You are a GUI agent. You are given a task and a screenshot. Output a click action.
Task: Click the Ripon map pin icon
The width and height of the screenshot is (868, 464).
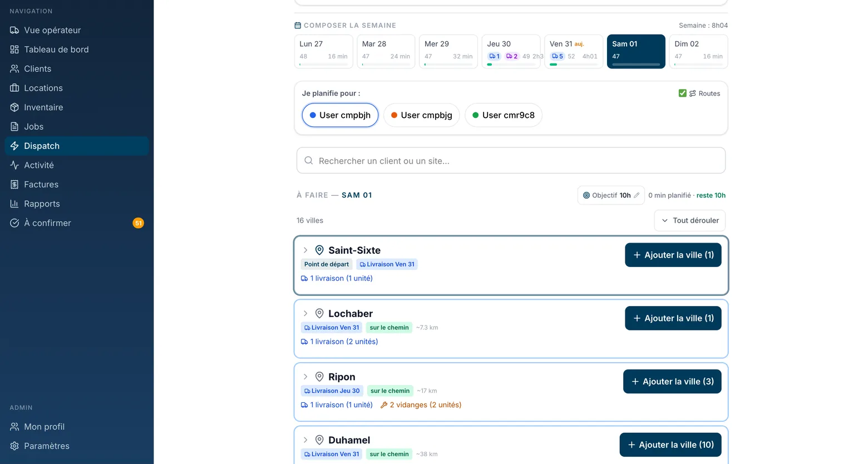(x=319, y=377)
